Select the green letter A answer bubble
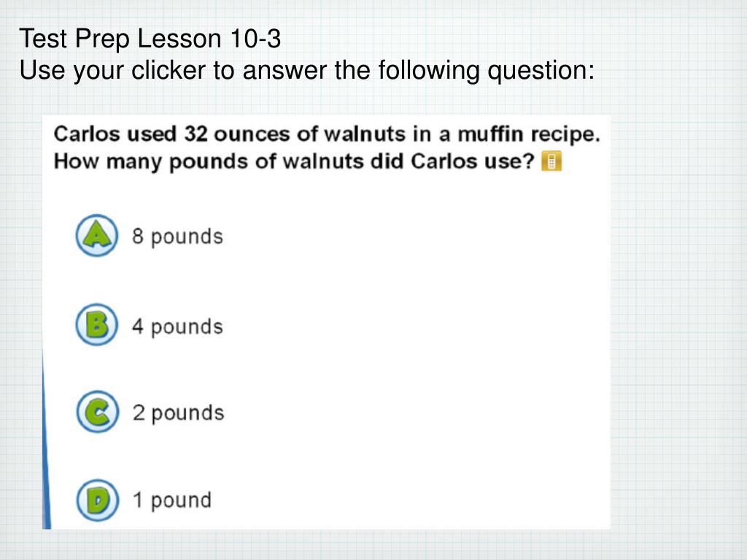This screenshot has width=747, height=560. (x=96, y=236)
